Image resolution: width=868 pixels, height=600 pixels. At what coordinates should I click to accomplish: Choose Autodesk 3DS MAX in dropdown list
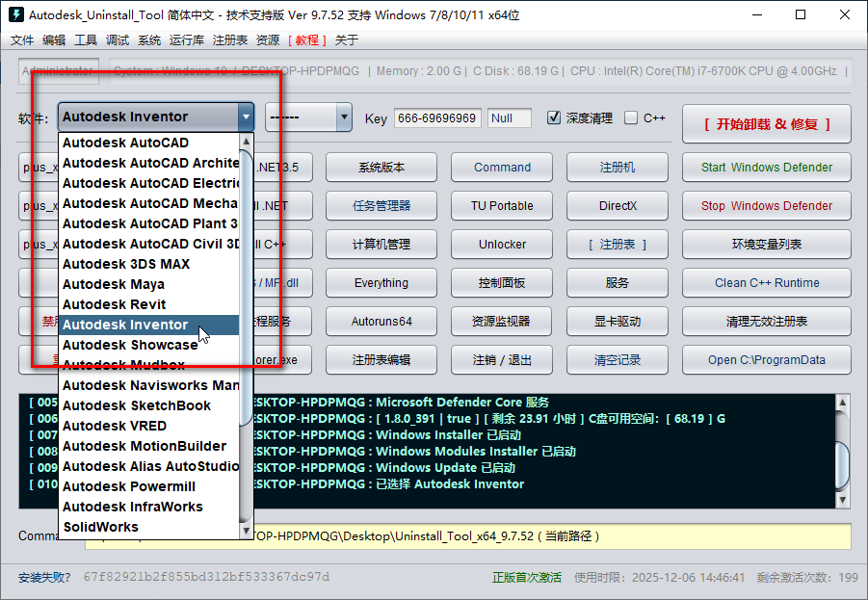click(149, 264)
